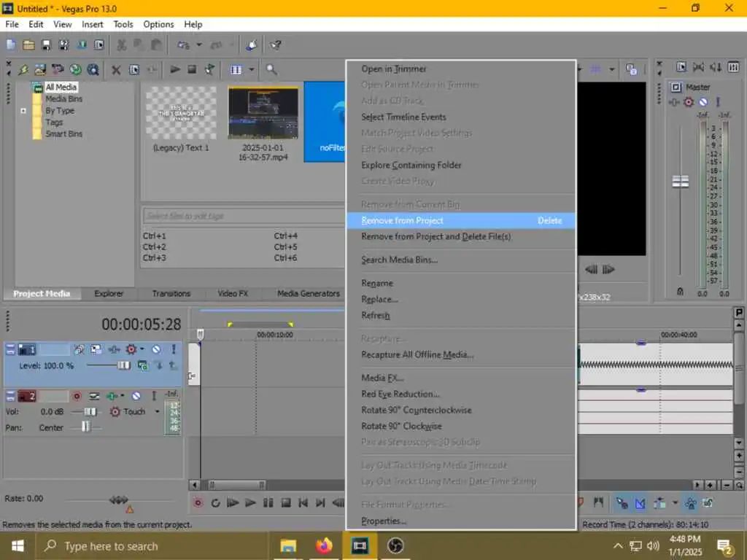Screen dimensions: 747x560
Task: Open Mixer properties icon
Action: [682, 68]
